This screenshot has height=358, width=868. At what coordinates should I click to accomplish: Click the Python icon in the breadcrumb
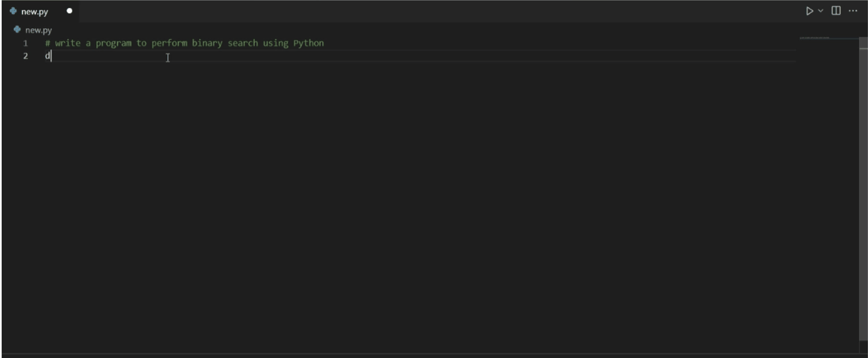point(17,30)
